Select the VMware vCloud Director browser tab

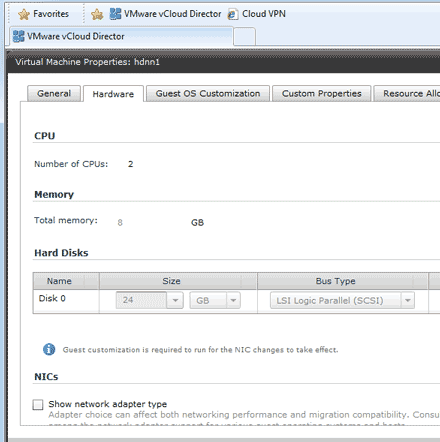tap(121, 36)
